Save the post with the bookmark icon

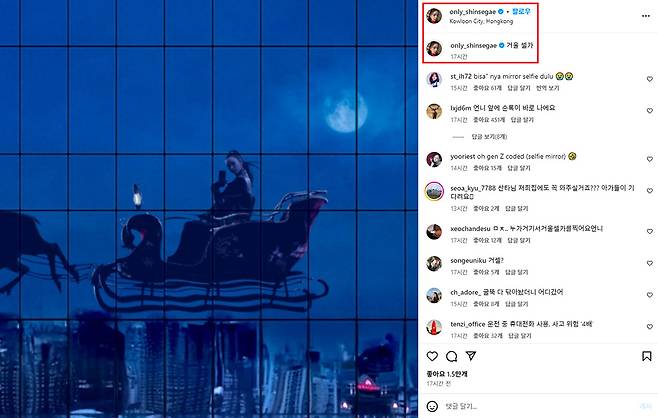[x=647, y=356]
